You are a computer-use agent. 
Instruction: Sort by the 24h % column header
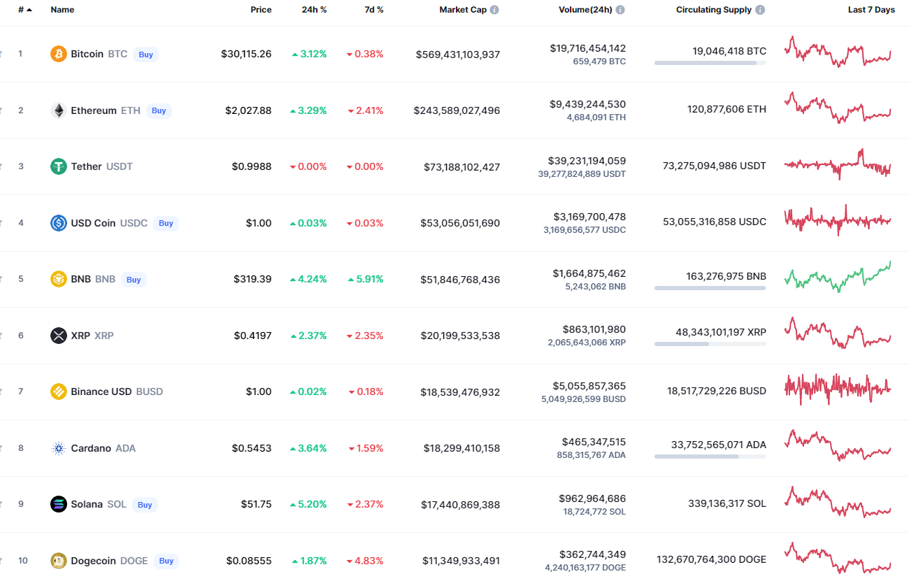[315, 10]
